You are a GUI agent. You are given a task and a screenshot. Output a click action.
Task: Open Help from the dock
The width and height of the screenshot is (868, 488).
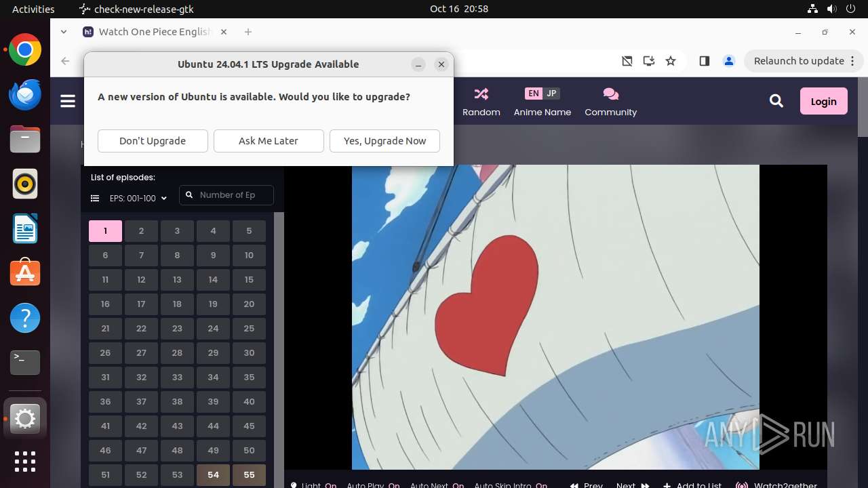tap(25, 318)
